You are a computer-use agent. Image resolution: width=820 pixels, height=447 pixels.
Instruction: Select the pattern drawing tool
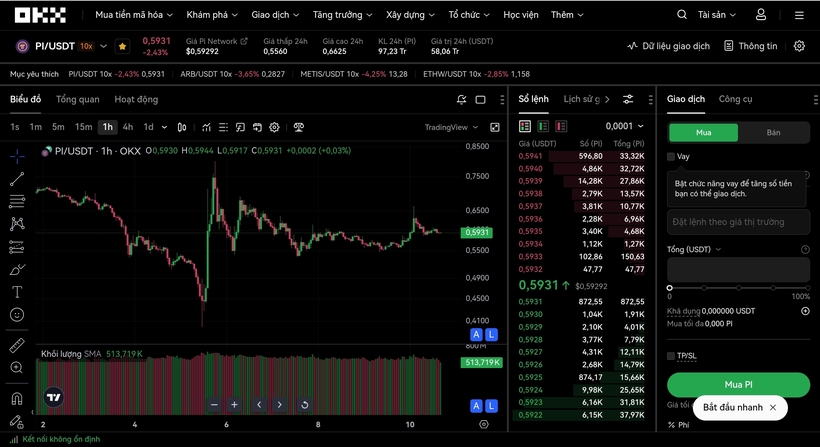coord(17,224)
